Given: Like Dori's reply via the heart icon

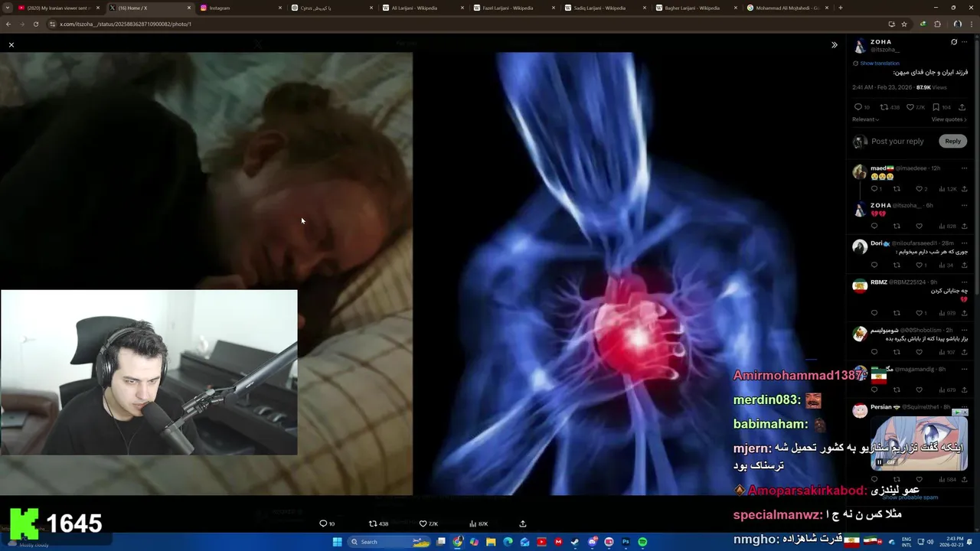Looking at the screenshot, I should point(919,265).
